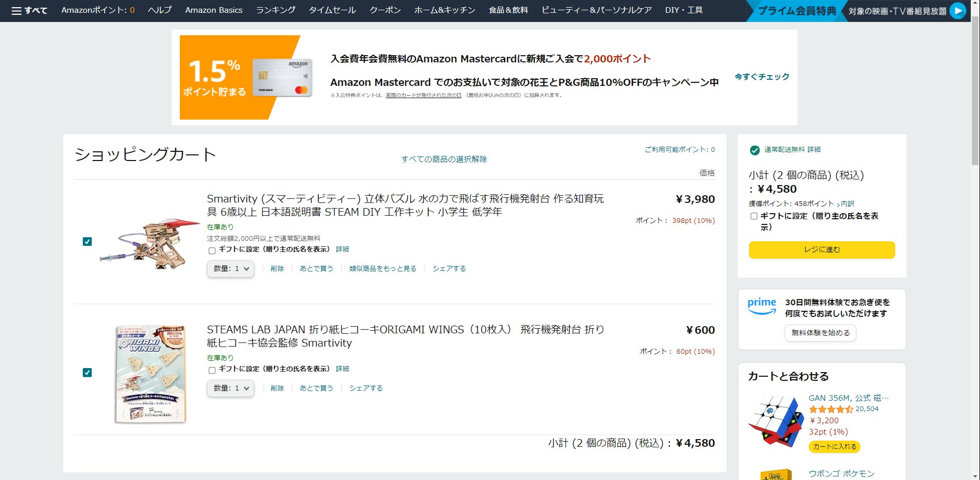The image size is (980, 480).
Task: Open quantity dropdown for Smartivity puzzle
Action: [x=230, y=269]
